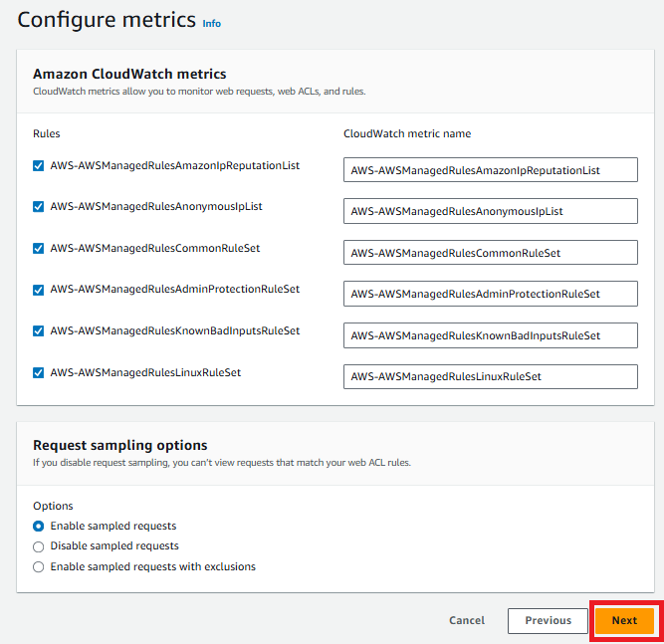
Task: Edit the CommonRuleSet metric name field
Action: pyautogui.click(x=491, y=253)
